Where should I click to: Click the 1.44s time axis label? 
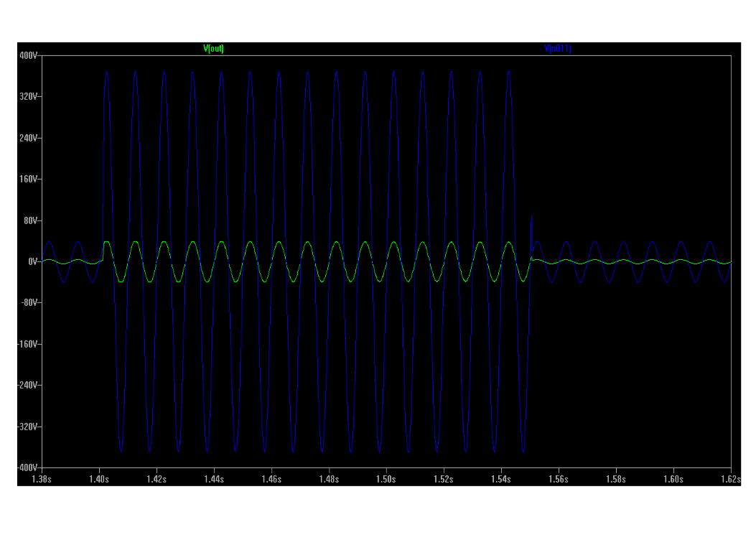pyautogui.click(x=213, y=479)
